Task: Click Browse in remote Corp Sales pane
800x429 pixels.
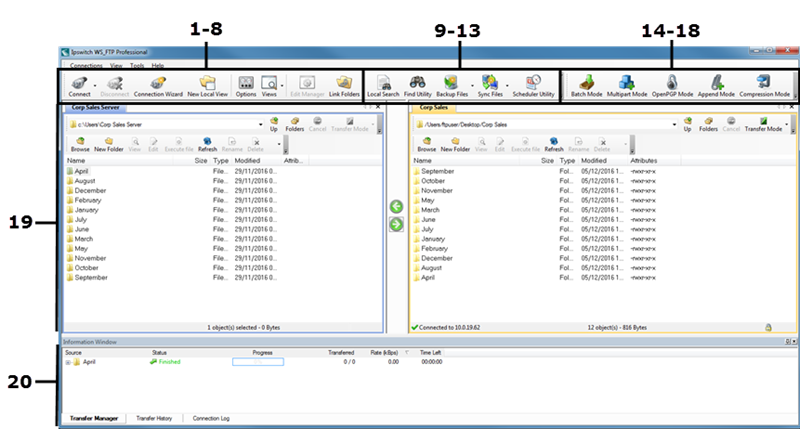Action: click(427, 144)
